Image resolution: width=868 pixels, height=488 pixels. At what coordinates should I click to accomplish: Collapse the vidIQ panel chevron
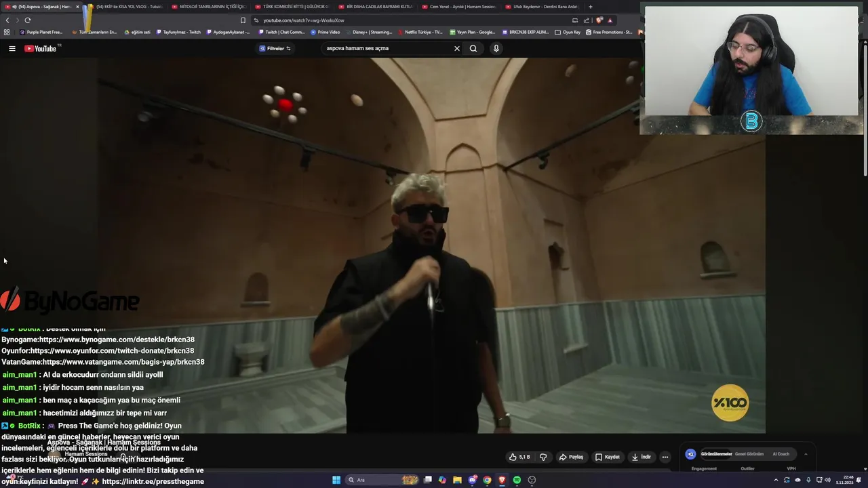click(x=806, y=454)
